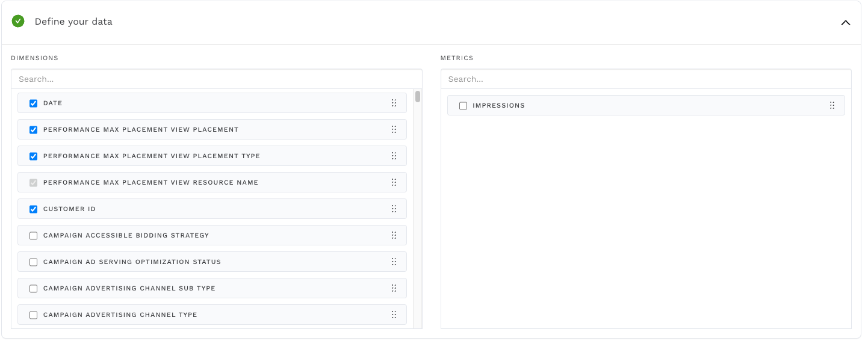The width and height of the screenshot is (868, 344).
Task: Click drag handle for Performance Max Placement View Placement
Action: coord(394,129)
